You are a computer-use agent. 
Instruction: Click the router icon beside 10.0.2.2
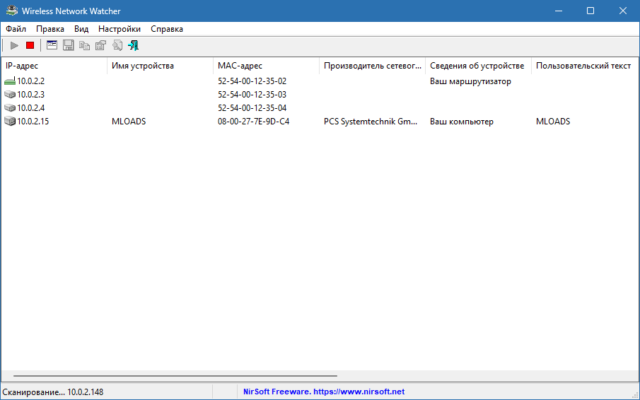coord(10,81)
